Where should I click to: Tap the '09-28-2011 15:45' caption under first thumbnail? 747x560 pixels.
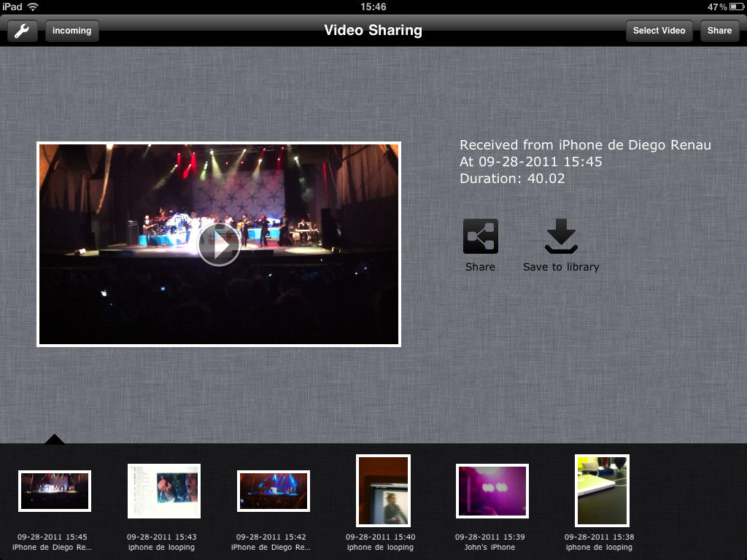(x=53, y=537)
